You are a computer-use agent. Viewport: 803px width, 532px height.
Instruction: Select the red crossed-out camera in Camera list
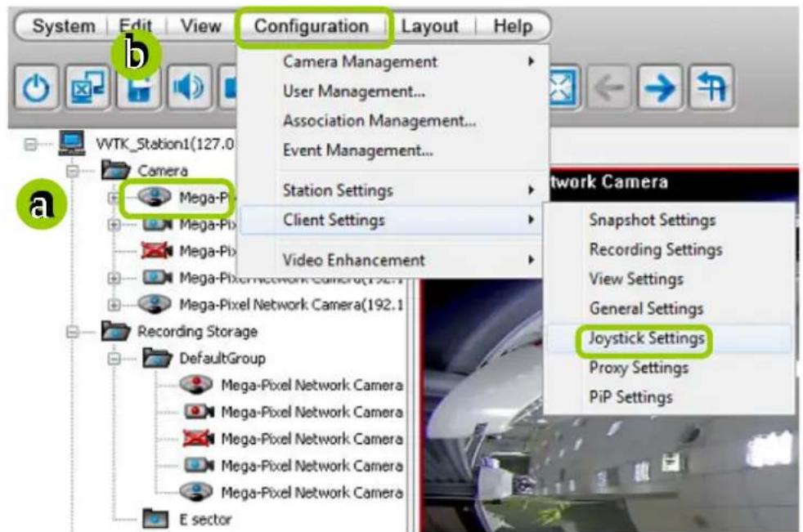[x=157, y=250]
